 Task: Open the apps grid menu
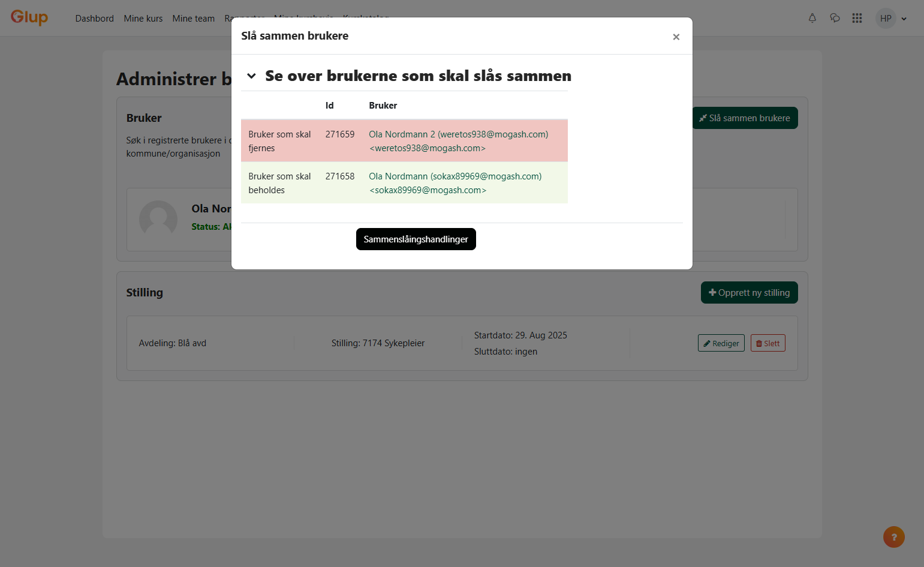point(857,18)
